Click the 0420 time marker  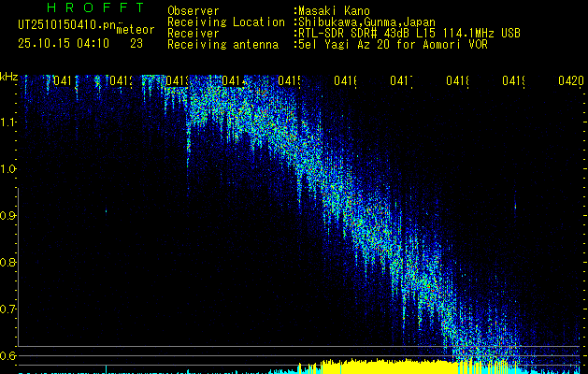click(570, 81)
